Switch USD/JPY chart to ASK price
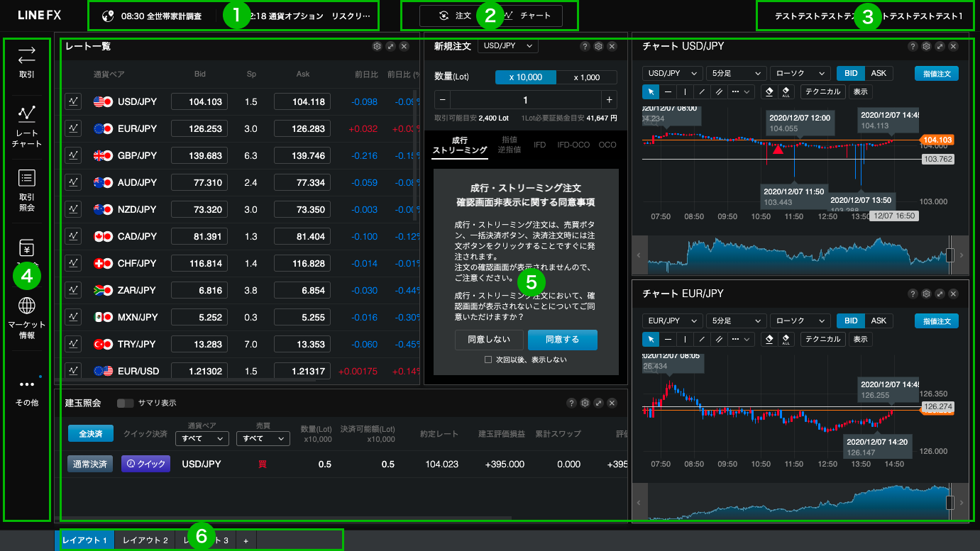Viewport: 980px width, 551px height. point(879,73)
